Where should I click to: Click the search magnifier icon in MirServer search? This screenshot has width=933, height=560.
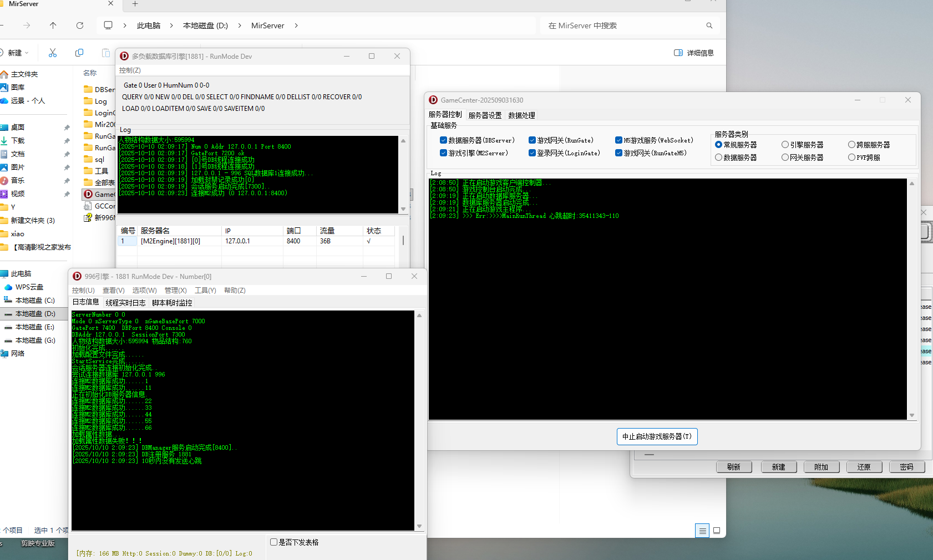click(x=709, y=26)
